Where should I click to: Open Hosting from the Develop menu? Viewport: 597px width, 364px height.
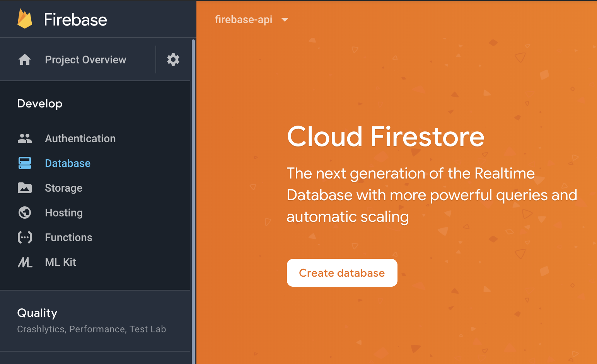(63, 213)
